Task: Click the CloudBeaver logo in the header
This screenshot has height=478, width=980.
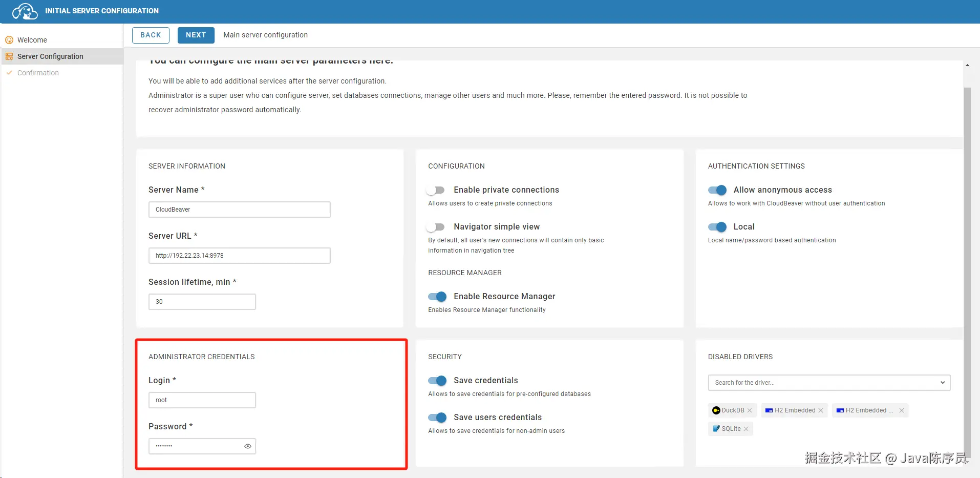Action: coord(25,11)
